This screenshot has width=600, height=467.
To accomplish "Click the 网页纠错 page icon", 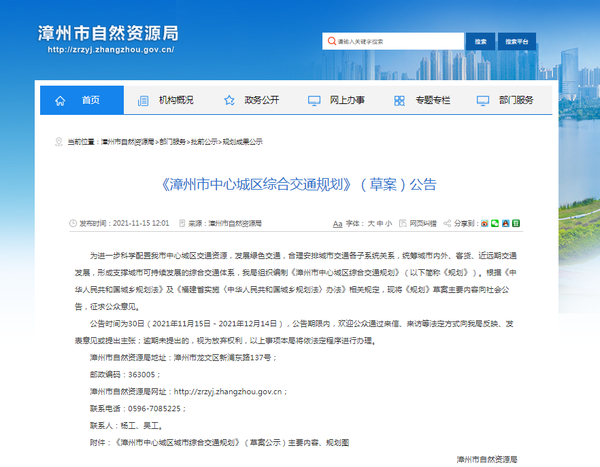I will [x=403, y=223].
